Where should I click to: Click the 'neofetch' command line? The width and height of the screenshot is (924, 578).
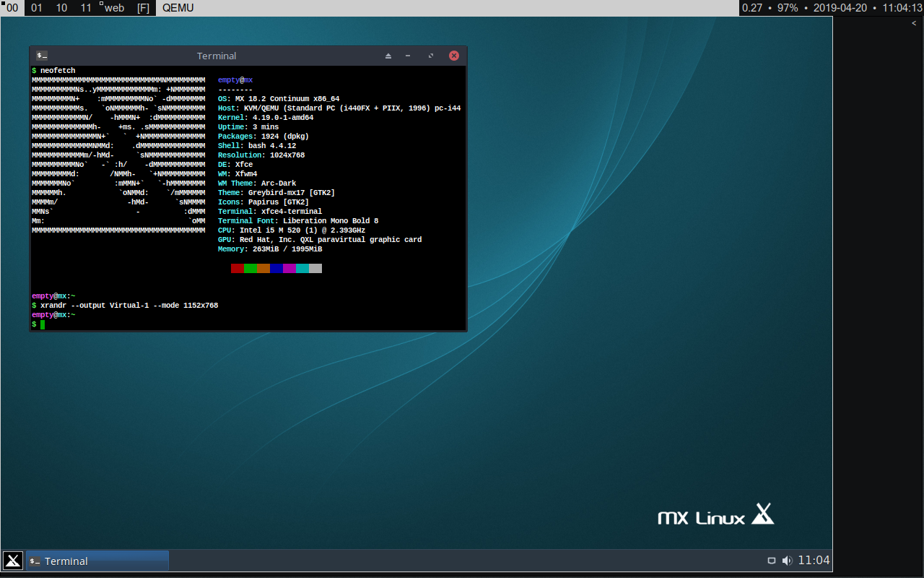[x=53, y=71]
